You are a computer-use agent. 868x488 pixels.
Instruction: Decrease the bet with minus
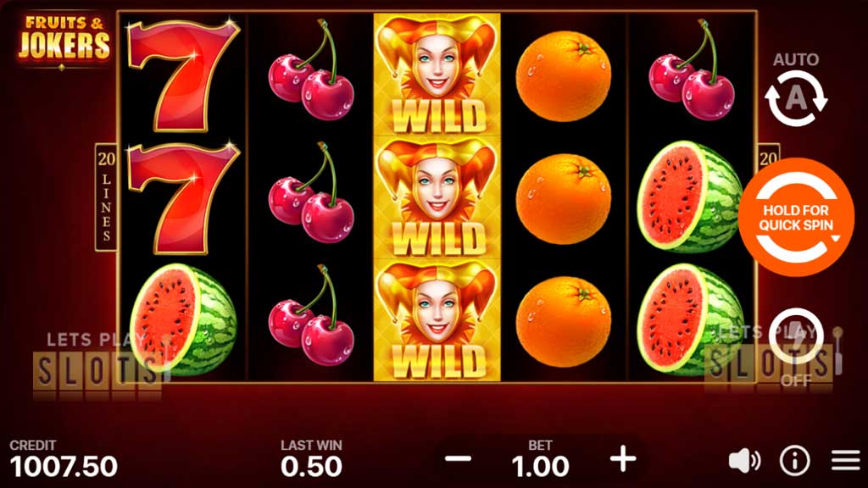click(458, 458)
